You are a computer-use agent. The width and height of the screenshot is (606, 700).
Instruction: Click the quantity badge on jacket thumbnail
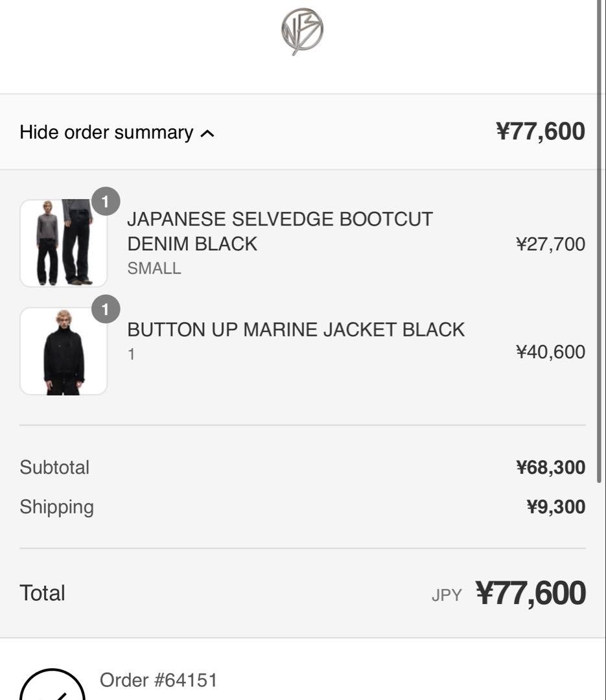pos(106,310)
